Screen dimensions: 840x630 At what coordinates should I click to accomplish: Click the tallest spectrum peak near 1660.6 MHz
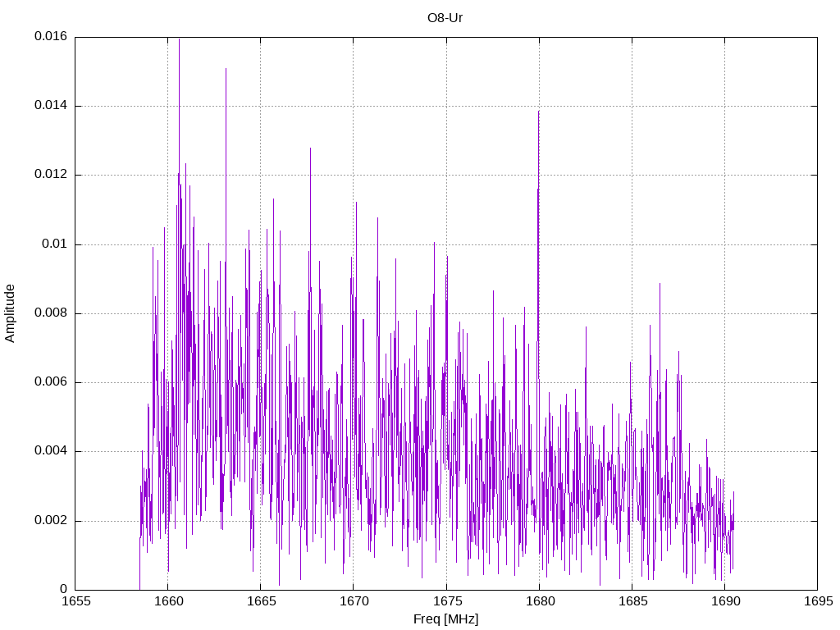point(179,39)
